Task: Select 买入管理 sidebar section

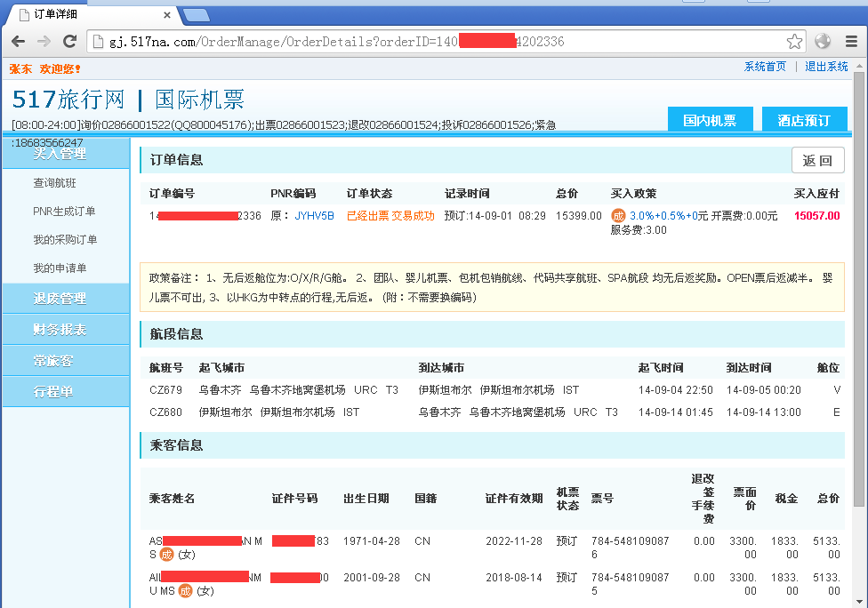Action: coord(66,153)
